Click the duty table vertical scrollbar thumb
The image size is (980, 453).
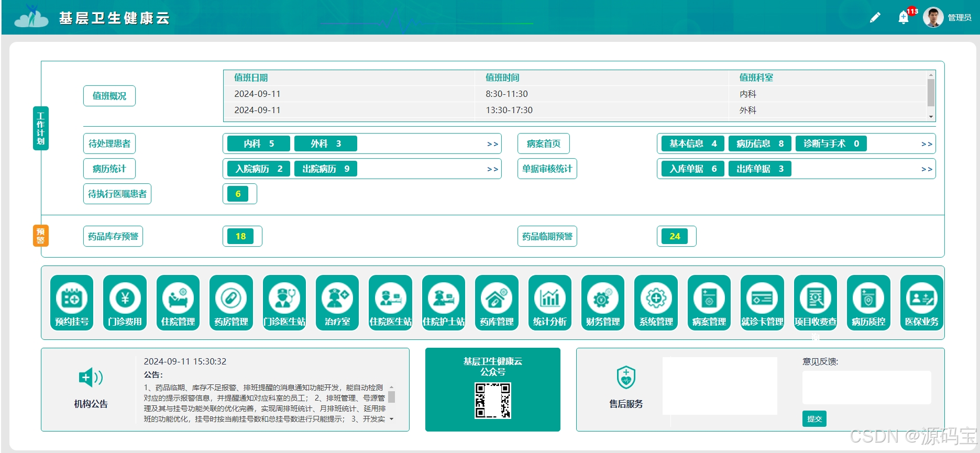(931, 93)
